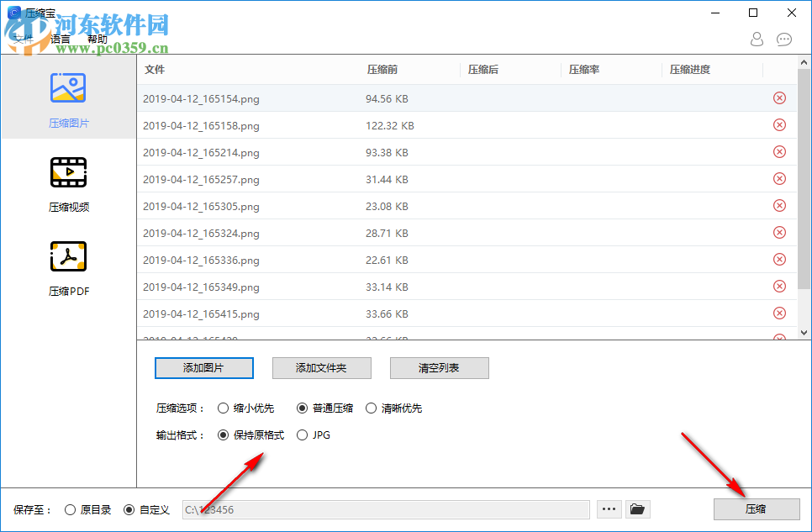
Task: Open the 文件 menu
Action: coord(23,37)
